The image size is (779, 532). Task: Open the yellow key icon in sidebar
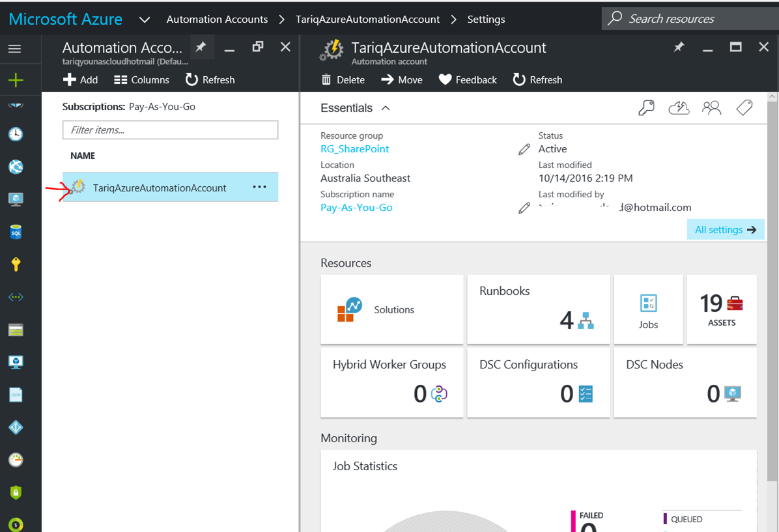pyautogui.click(x=16, y=264)
